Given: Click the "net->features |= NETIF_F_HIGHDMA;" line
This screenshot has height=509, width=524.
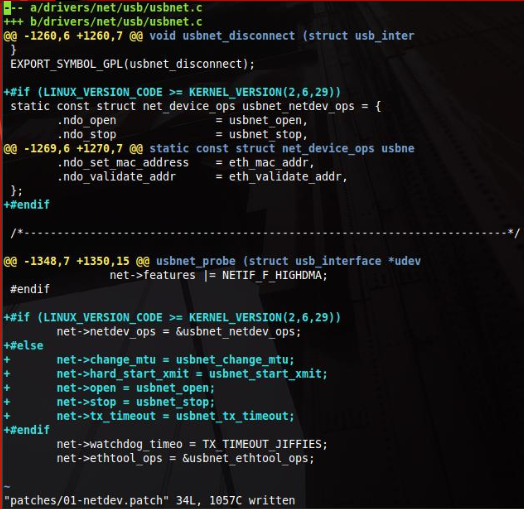Looking at the screenshot, I should tap(219, 275).
